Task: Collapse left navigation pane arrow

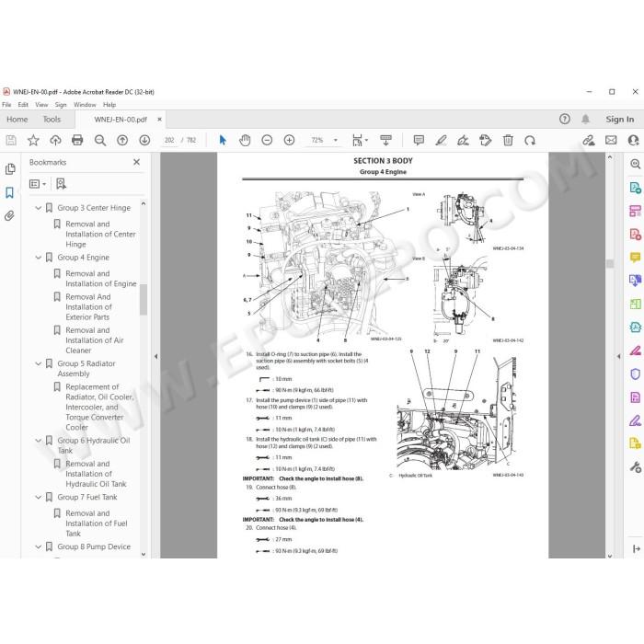Action: click(x=155, y=356)
